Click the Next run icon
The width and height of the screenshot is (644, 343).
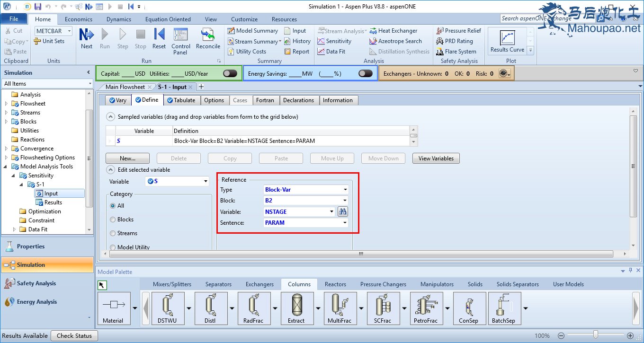87,39
